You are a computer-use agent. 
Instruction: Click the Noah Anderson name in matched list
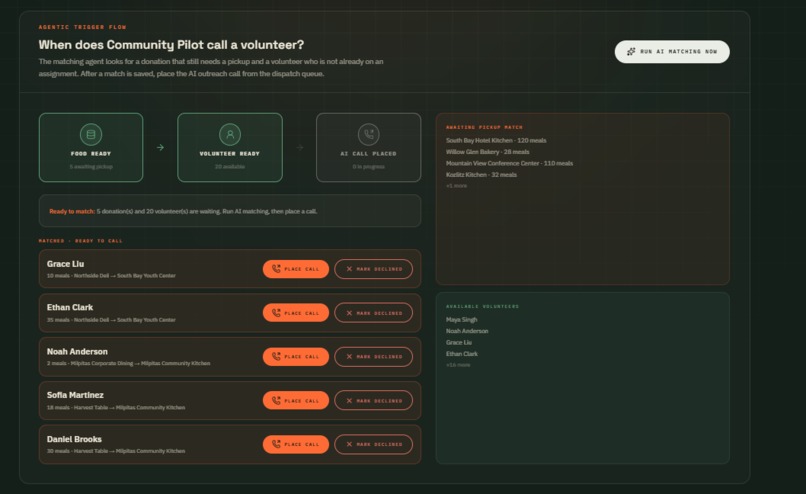click(x=77, y=352)
